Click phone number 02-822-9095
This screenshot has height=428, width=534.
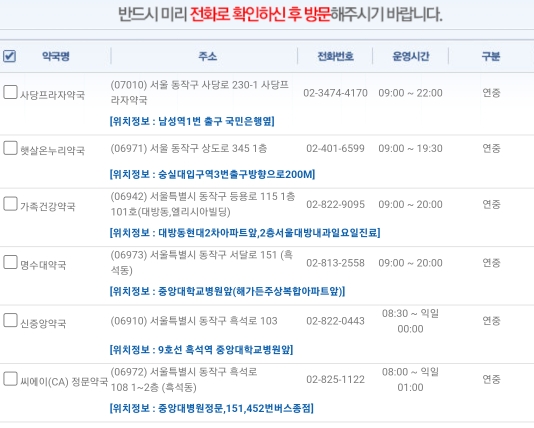tap(335, 204)
